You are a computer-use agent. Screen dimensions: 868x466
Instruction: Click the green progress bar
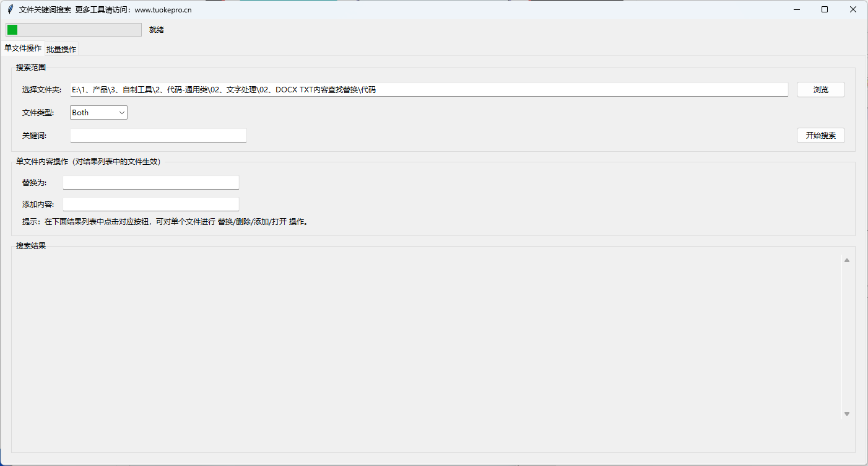coord(74,30)
